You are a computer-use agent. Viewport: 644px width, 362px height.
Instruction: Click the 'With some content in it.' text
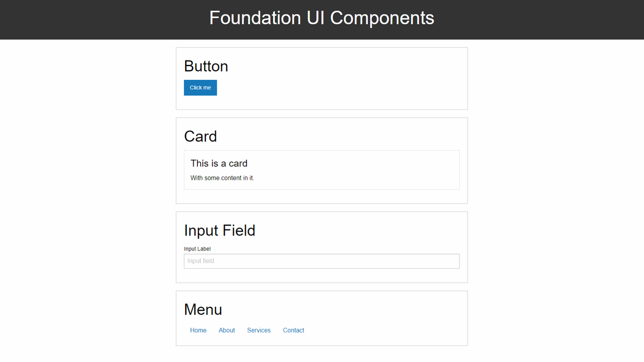[x=222, y=178]
